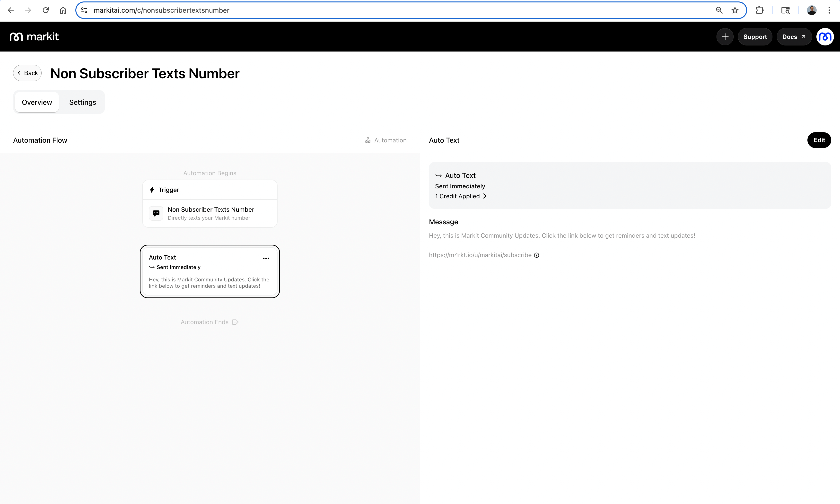Click the m4rkt.io subscribe link text

tap(480, 255)
